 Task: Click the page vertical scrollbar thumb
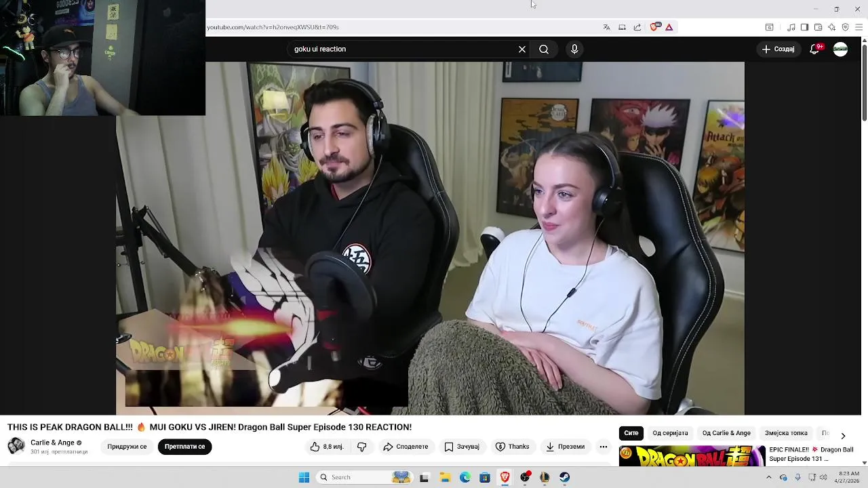click(864, 83)
